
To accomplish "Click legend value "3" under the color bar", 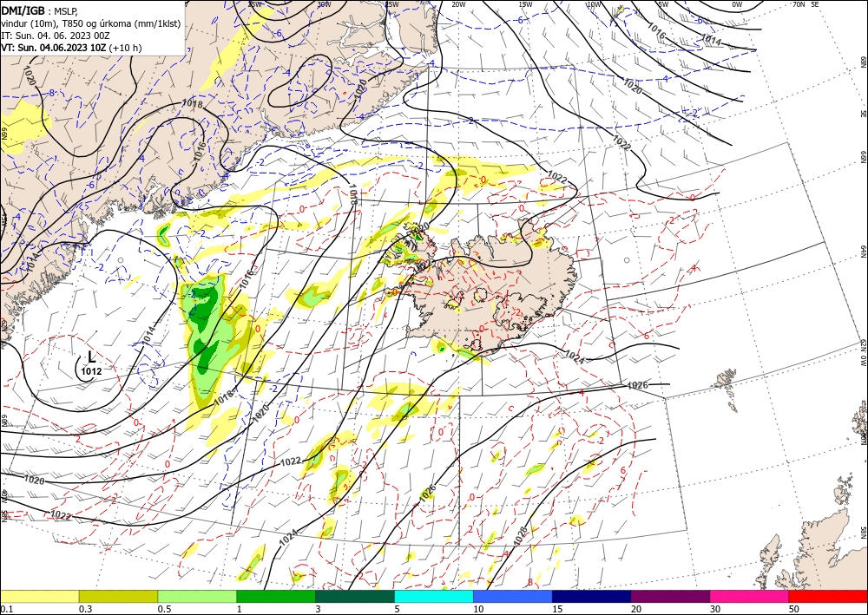I will pos(318,609).
